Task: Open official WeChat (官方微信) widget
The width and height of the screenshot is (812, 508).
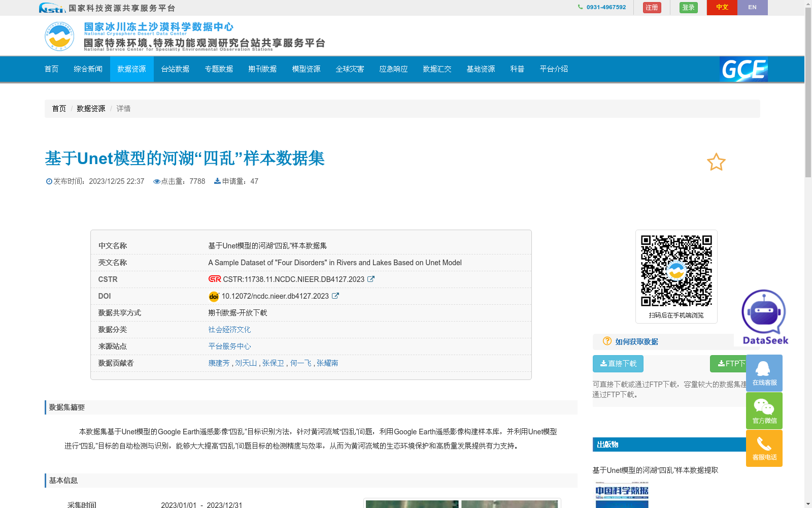Action: point(764,410)
